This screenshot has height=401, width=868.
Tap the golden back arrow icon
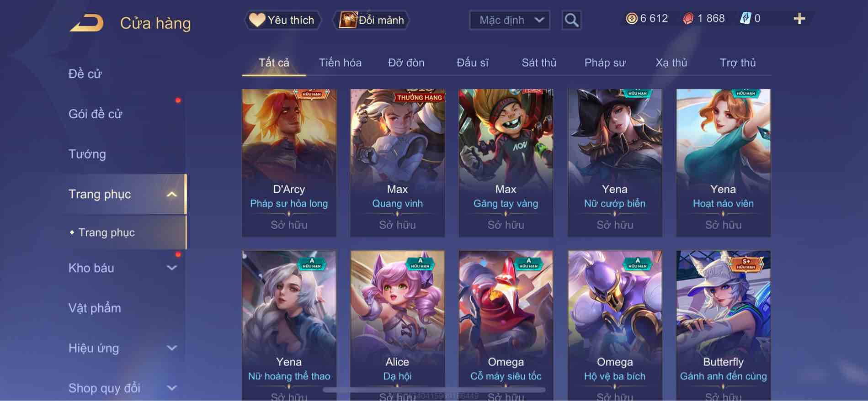(86, 23)
